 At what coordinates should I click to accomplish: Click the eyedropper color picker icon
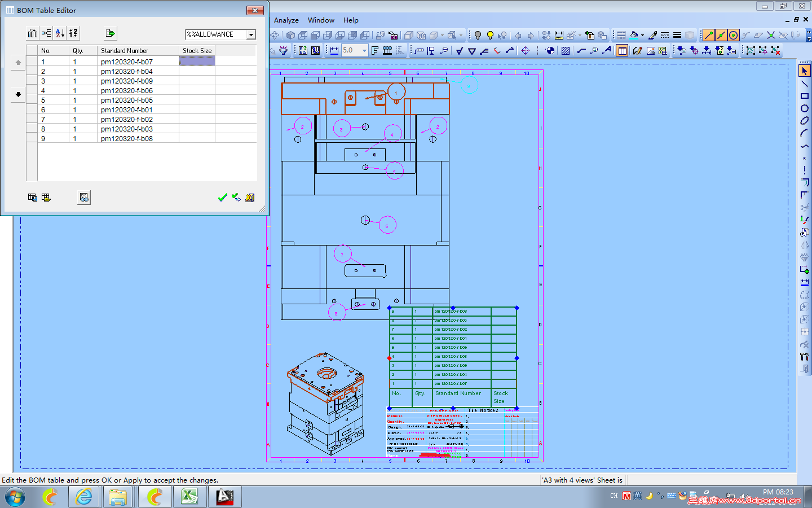(652, 35)
